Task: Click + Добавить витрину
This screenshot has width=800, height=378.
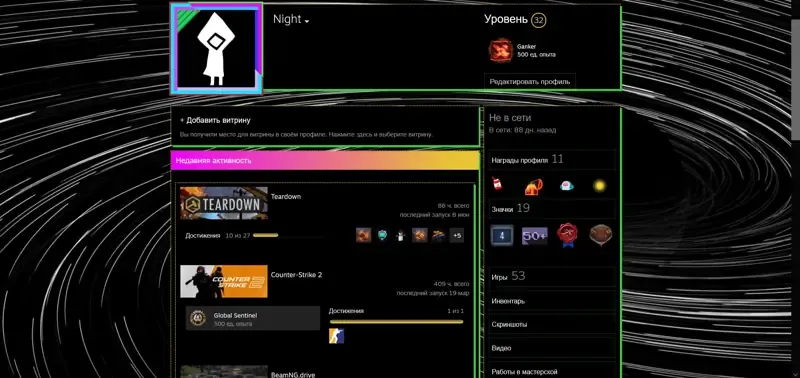Action: tap(215, 120)
